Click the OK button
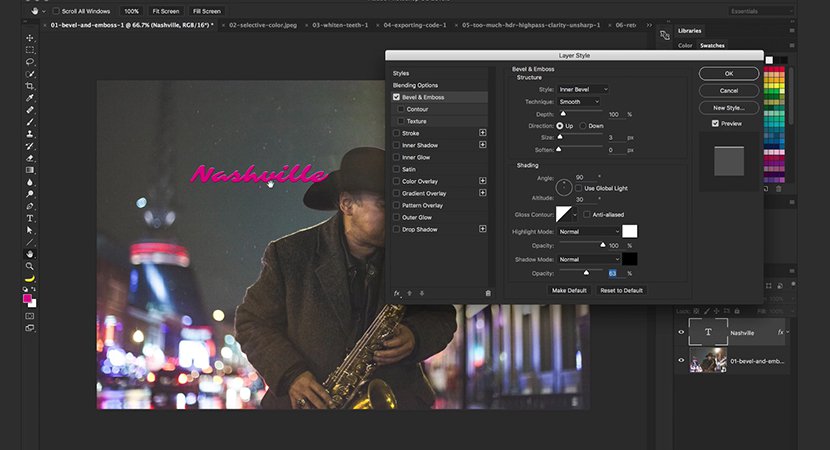830x450 pixels. [x=729, y=73]
